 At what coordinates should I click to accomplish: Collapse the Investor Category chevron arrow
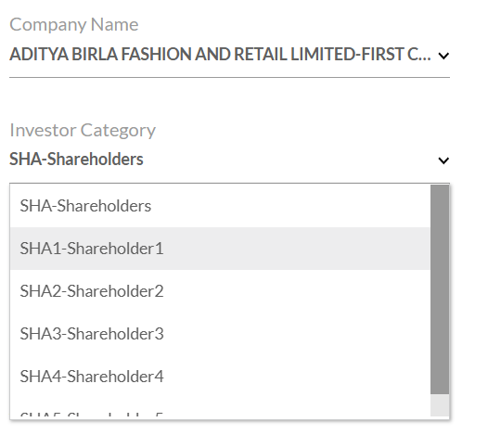443,160
